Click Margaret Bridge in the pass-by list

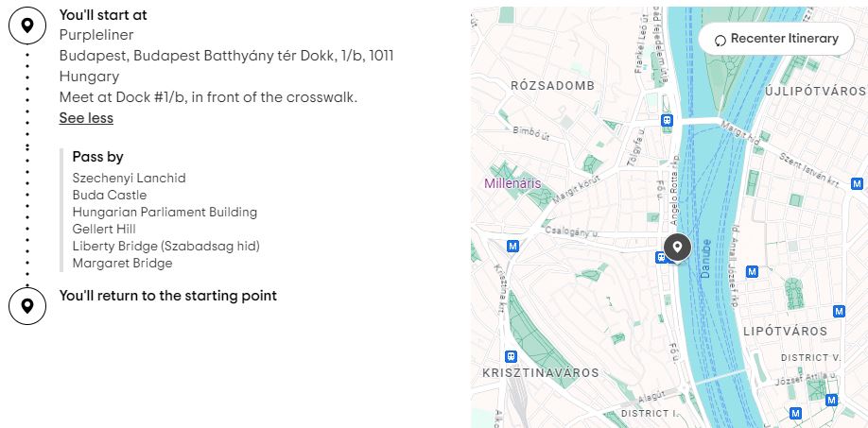click(122, 263)
